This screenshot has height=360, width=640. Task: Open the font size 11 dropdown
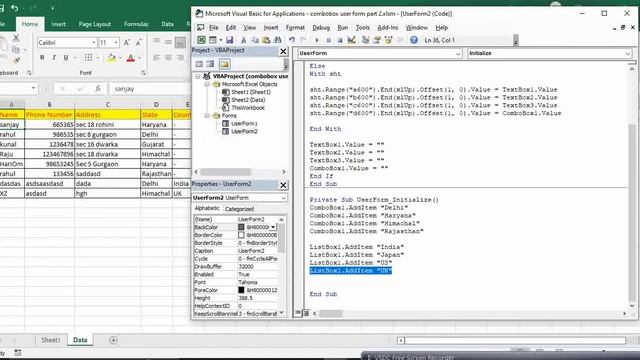116,42
